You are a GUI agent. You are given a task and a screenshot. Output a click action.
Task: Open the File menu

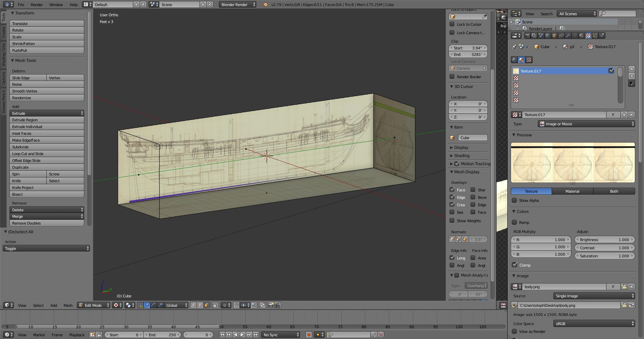coord(21,5)
